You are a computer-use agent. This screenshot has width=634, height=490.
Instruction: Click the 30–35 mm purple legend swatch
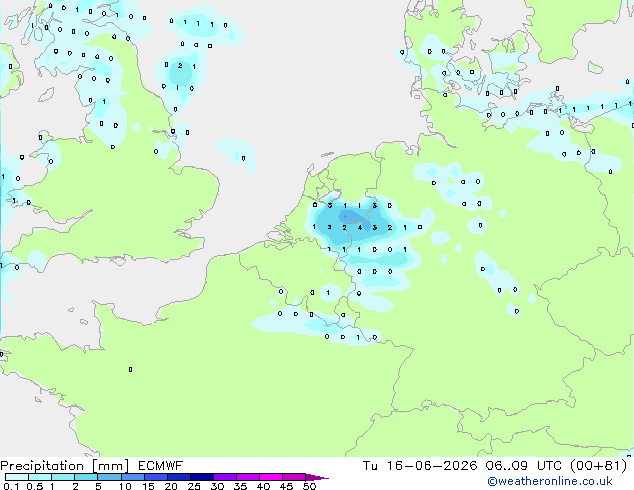click(x=225, y=477)
